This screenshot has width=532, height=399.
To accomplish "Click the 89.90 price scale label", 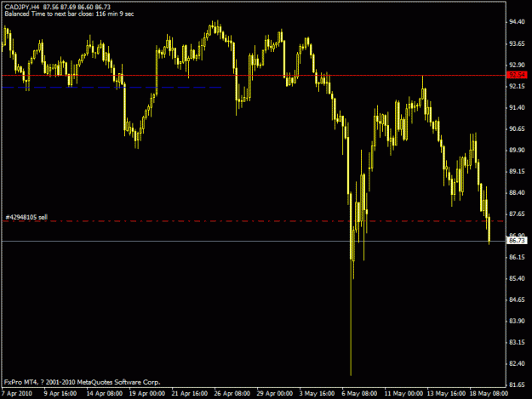I will 517,151.
